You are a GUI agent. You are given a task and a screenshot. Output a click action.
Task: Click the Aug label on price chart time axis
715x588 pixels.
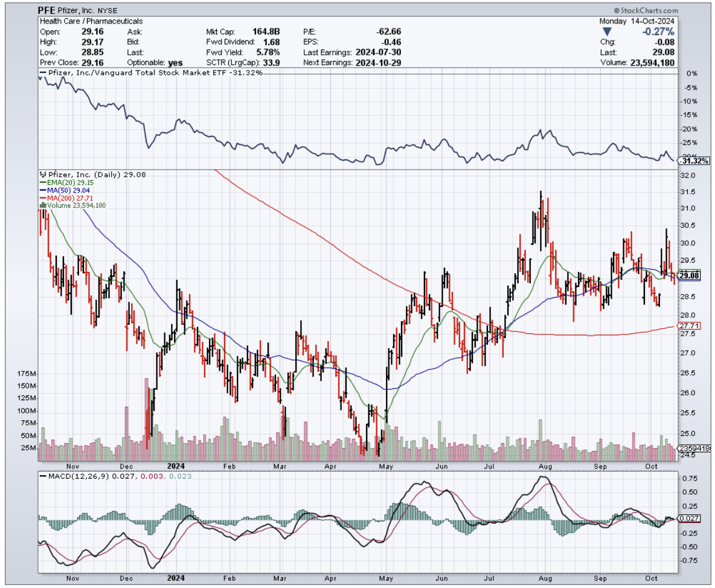(545, 466)
